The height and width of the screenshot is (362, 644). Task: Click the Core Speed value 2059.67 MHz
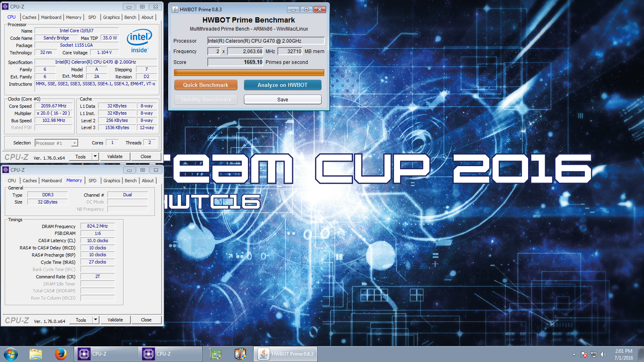54,106
